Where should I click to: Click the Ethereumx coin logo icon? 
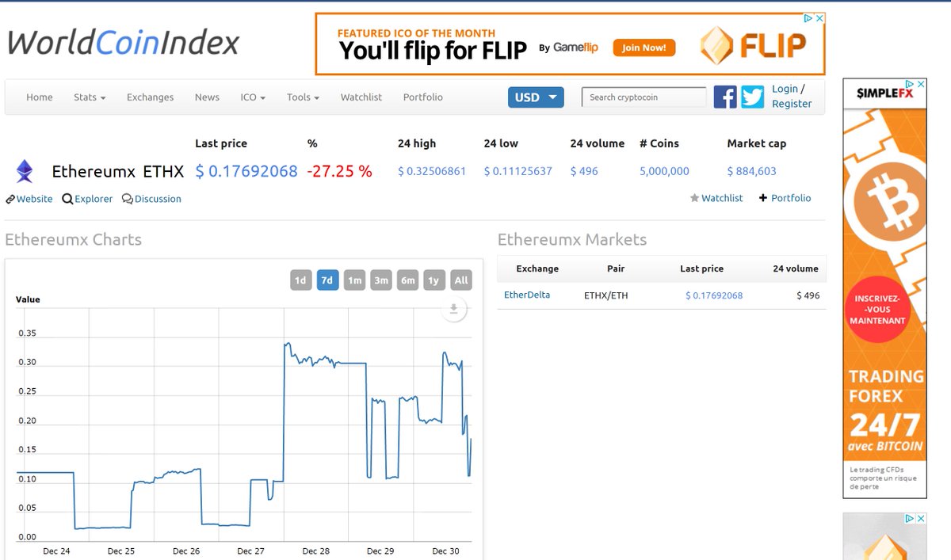pyautogui.click(x=25, y=170)
